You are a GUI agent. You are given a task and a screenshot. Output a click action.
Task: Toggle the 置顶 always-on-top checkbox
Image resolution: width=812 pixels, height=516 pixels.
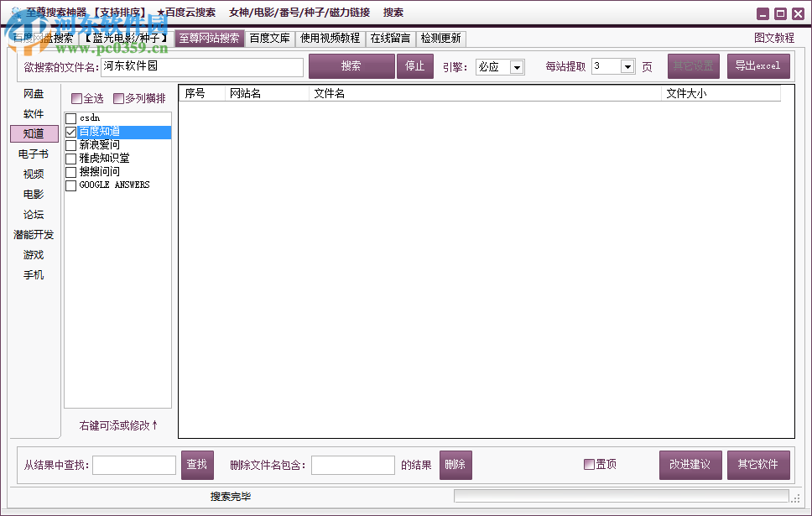point(589,464)
